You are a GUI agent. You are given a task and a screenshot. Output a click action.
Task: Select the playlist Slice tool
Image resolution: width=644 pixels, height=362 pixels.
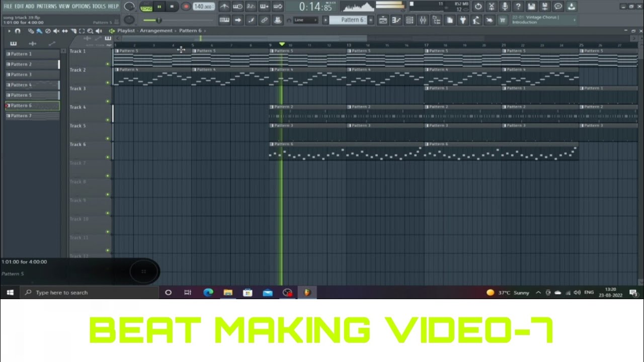73,31
